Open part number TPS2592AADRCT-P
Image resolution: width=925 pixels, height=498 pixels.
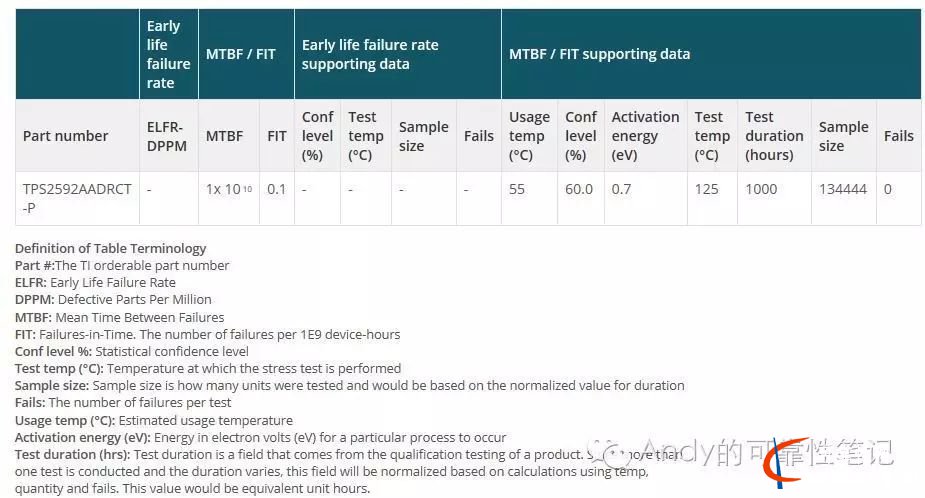(76, 198)
